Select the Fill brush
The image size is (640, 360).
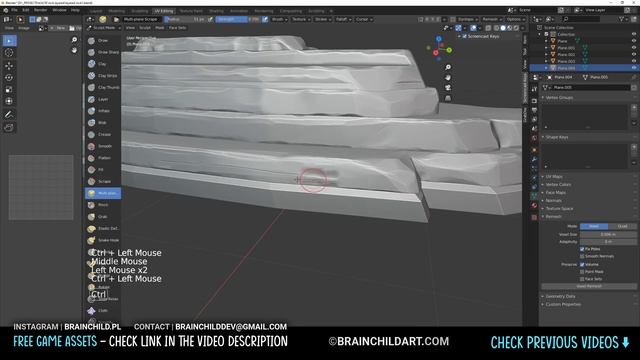point(102,170)
